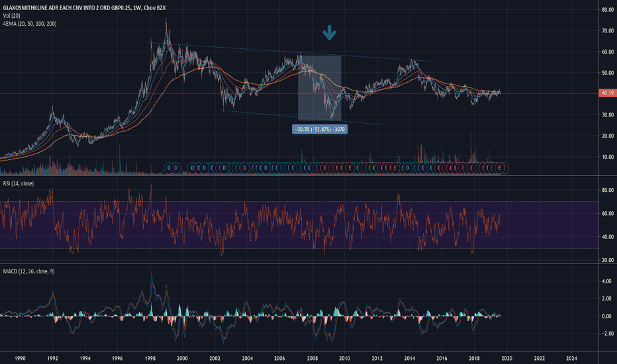Click -2.00 on the MACD pane scale

click(x=606, y=334)
